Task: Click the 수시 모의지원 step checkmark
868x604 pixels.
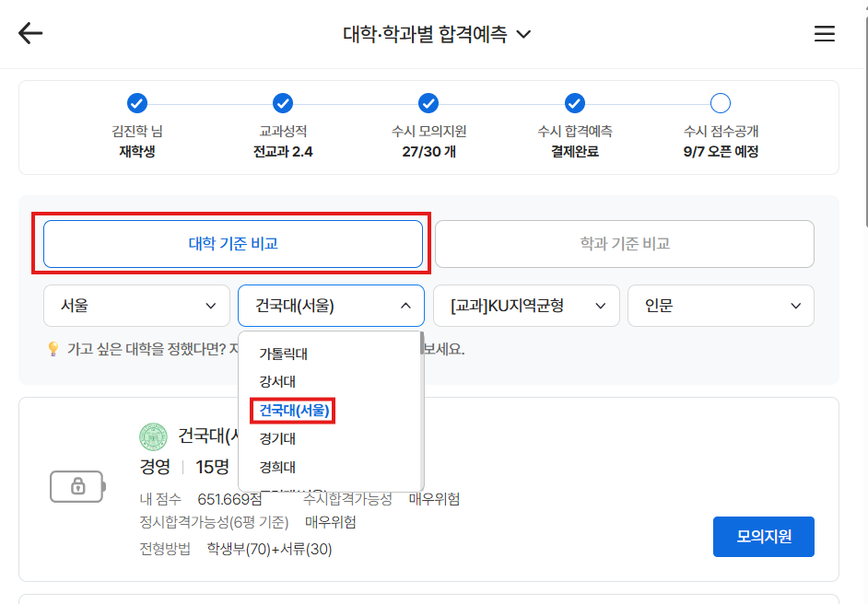Action: click(x=428, y=103)
